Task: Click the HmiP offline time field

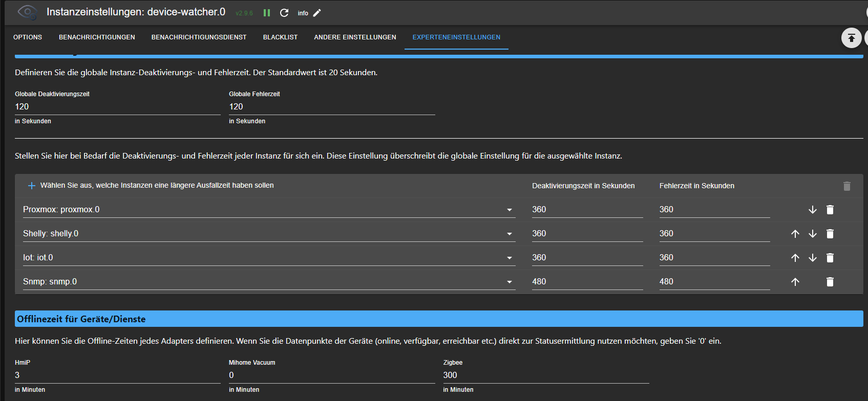Action: 118,375
